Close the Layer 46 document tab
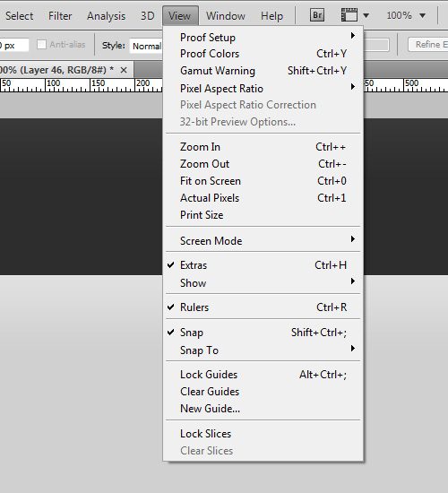The height and width of the screenshot is (493, 448). [124, 70]
